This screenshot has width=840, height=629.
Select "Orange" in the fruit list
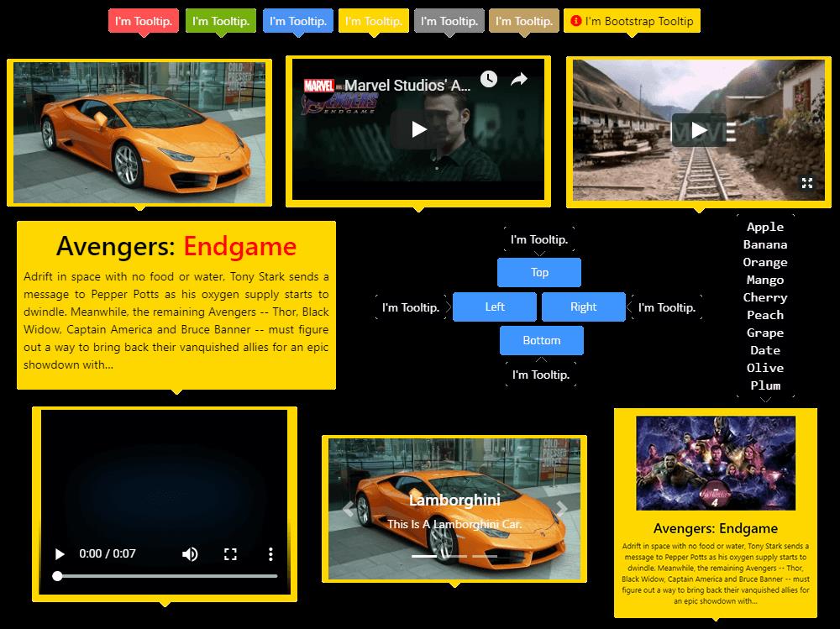[x=765, y=262]
